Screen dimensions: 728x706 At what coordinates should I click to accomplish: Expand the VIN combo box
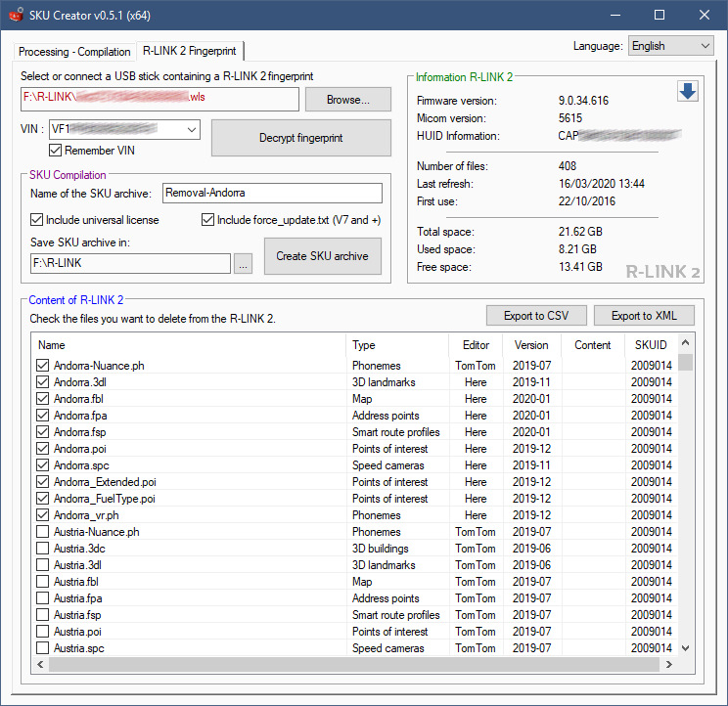click(x=191, y=129)
